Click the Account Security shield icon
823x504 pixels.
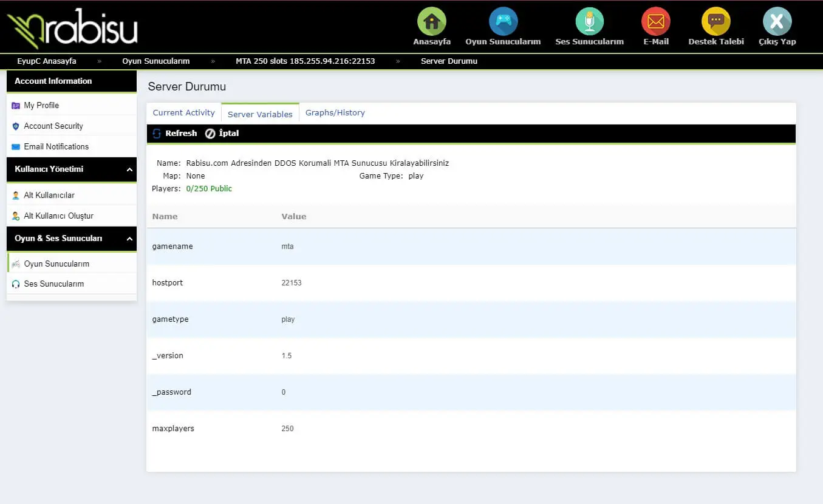16,126
